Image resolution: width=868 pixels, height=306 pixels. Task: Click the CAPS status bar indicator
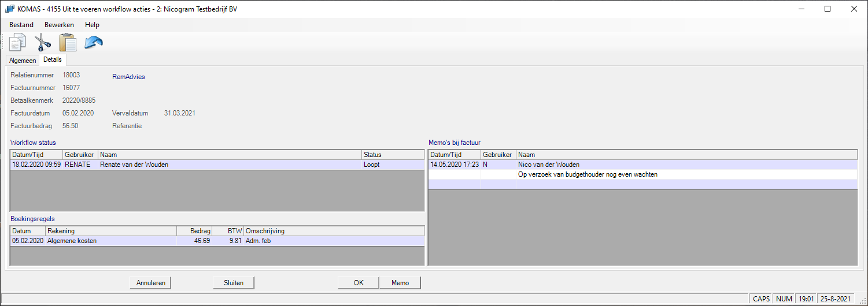point(761,299)
